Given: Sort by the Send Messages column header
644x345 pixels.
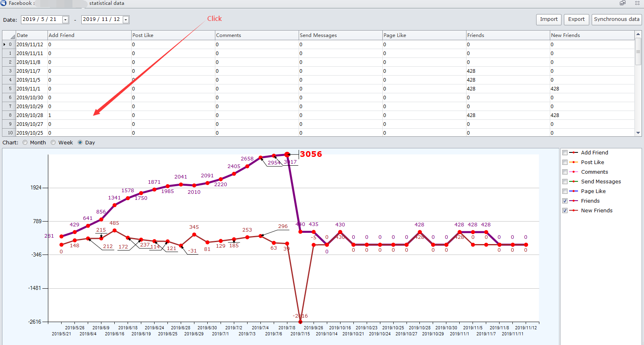Looking at the screenshot, I should pos(341,35).
